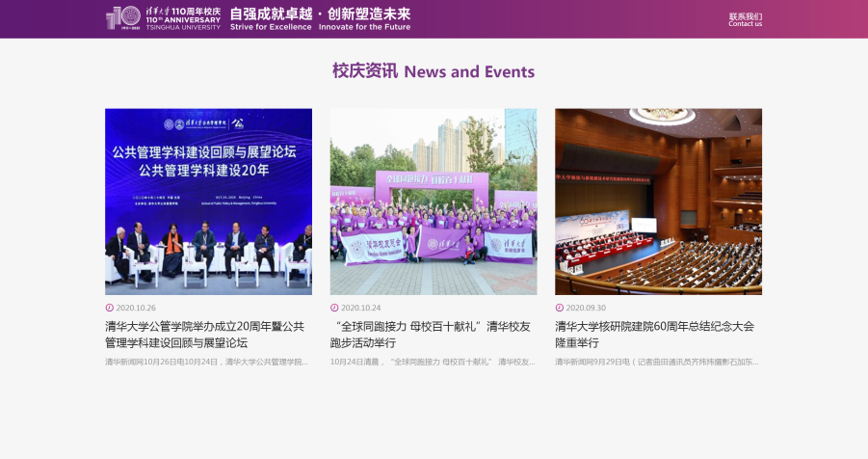This screenshot has height=459, width=868.
Task: Open headline 清华大学核研院建院60周年总结纪念大会
Action: 655,335
